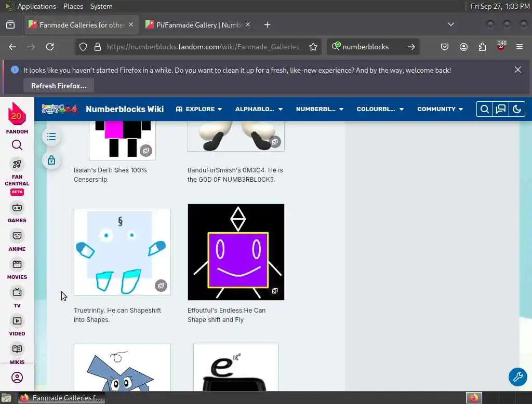The image size is (532, 404).
Task: Click the clock date Fri Sep 27
Action: [x=499, y=6]
